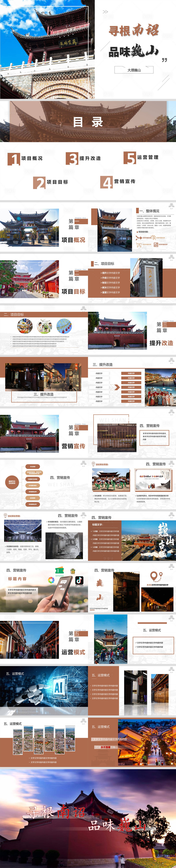This screenshot has width=176, height=868.
Task: Click the closing slide 品味巍山 calligraphy
Action: coord(117,826)
